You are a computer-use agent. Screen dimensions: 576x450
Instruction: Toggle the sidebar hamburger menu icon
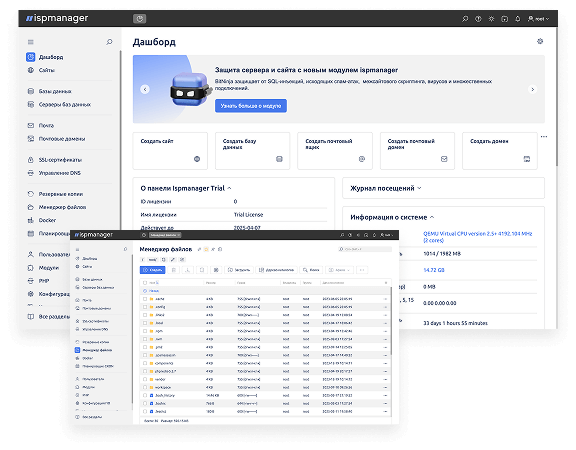[x=30, y=42]
